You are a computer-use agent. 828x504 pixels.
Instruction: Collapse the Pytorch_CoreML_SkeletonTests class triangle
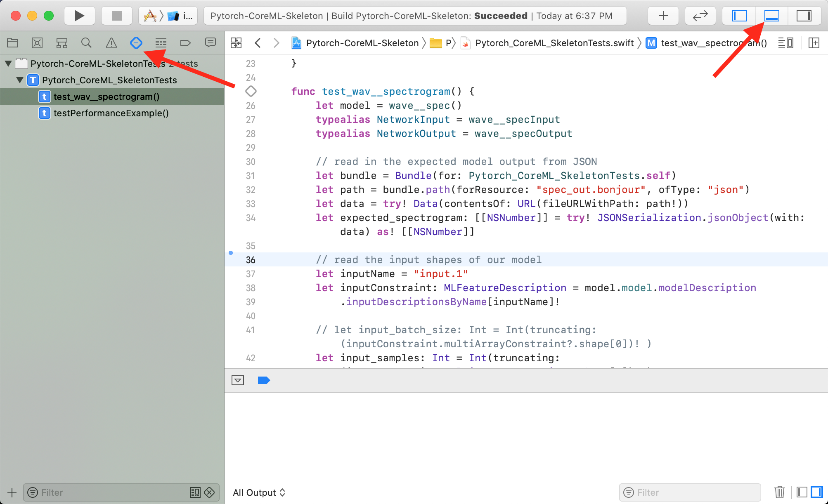[x=19, y=80]
